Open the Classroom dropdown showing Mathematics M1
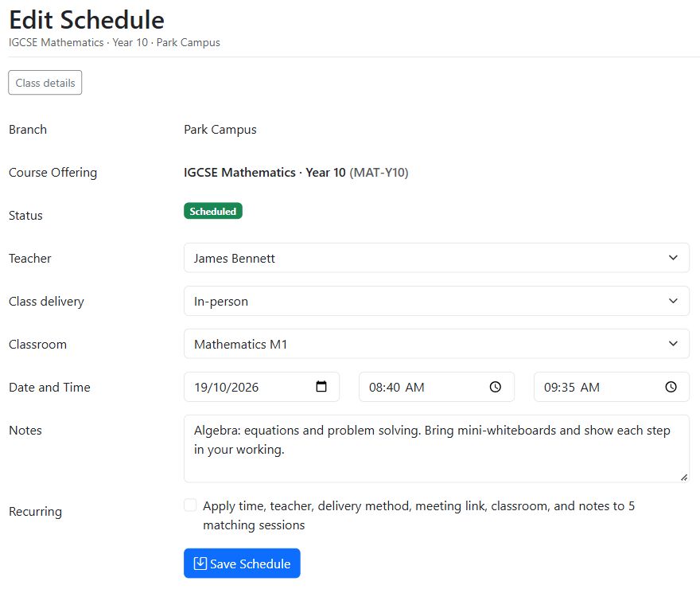 coord(436,344)
